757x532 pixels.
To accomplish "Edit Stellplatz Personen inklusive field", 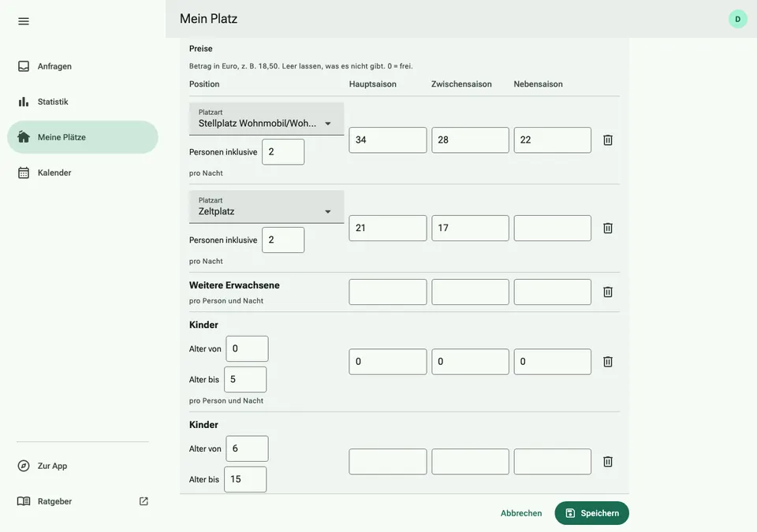I will [x=283, y=152].
